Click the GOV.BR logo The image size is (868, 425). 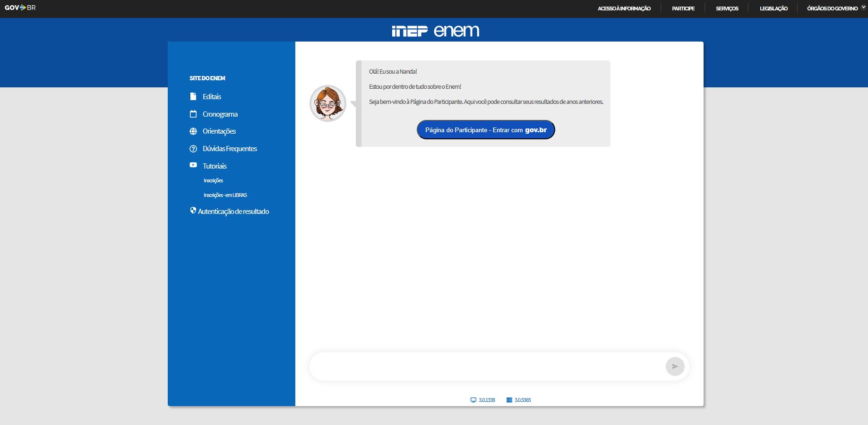click(20, 8)
